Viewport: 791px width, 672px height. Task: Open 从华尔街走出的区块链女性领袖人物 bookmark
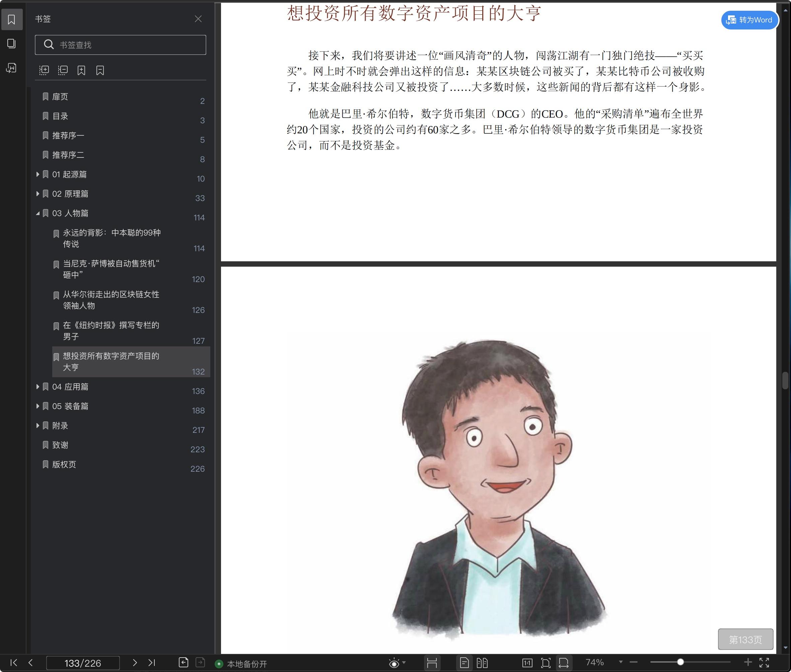[x=111, y=300]
